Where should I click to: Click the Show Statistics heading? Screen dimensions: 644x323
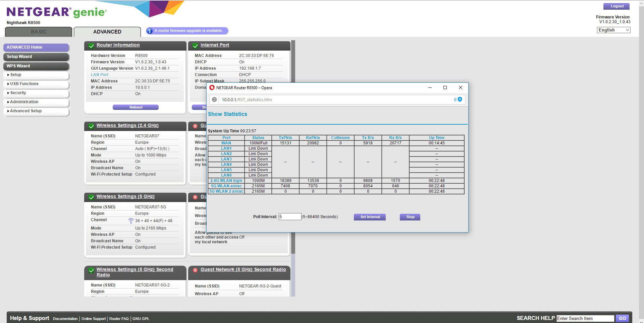coord(227,114)
